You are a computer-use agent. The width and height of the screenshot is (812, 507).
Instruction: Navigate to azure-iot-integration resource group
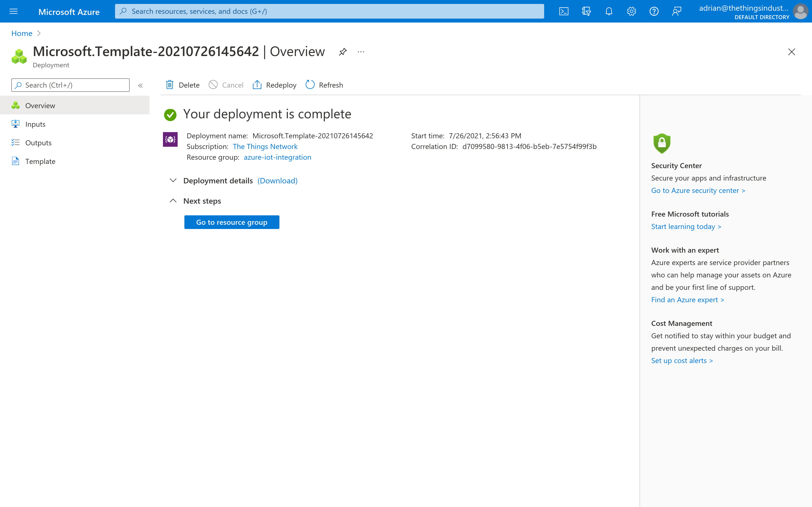(x=277, y=157)
